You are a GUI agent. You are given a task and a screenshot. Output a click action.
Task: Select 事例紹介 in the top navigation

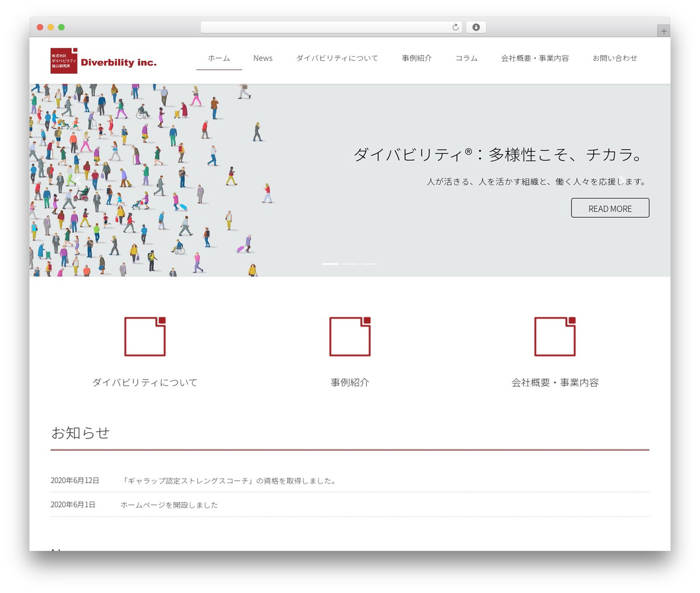coord(417,58)
